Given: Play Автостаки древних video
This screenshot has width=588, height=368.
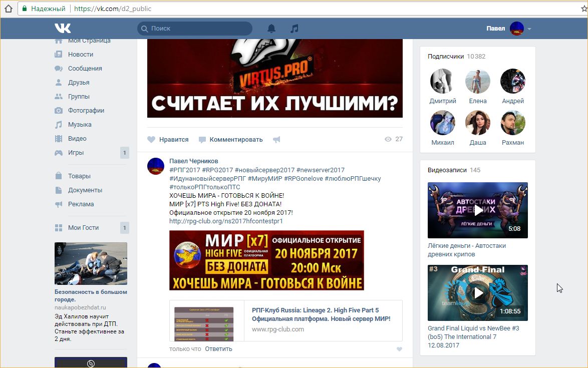Looking at the screenshot, I should (478, 210).
